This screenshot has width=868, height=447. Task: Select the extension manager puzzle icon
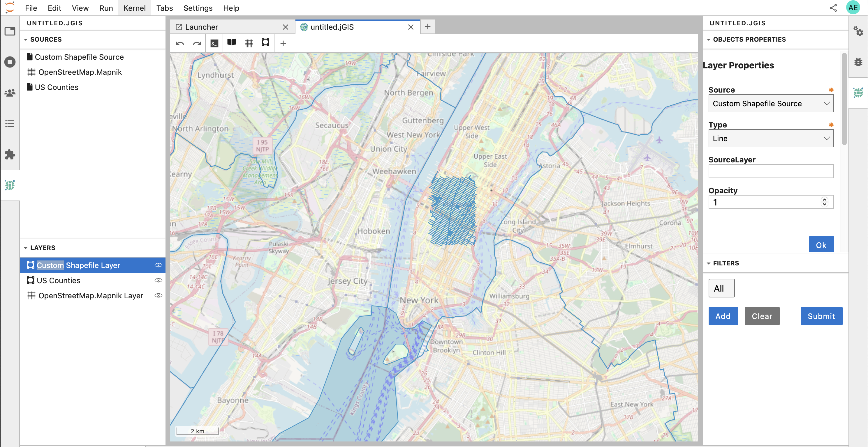point(10,155)
